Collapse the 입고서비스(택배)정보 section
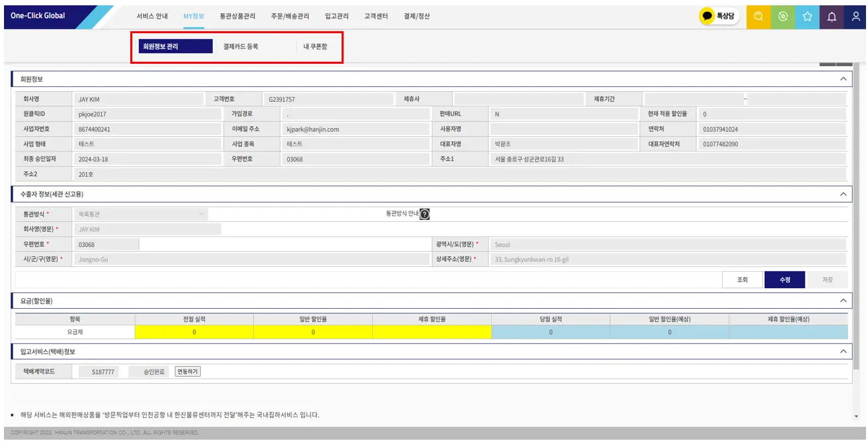This screenshot has height=445, width=868. coord(843,351)
